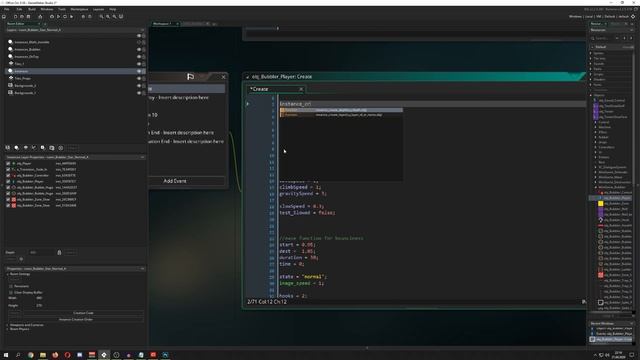640x360 pixels.
Task: Toggle visibility of Tiles_1 layer
Action: 139,64
